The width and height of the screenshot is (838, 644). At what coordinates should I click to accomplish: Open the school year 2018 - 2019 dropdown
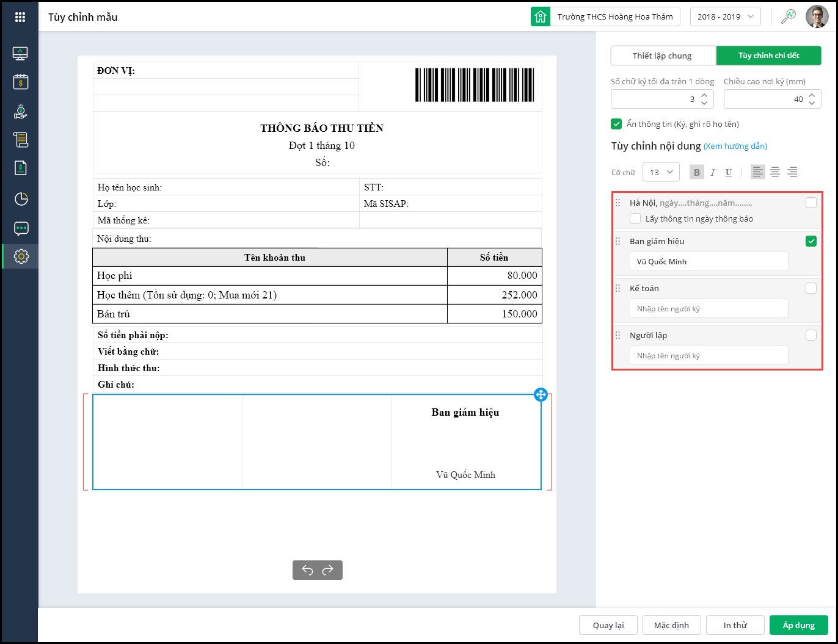(x=725, y=17)
